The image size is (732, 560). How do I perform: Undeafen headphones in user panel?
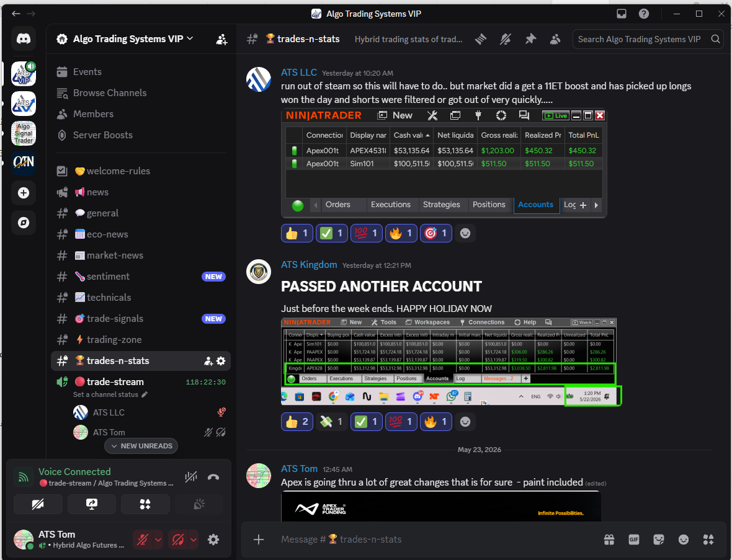[x=178, y=540]
